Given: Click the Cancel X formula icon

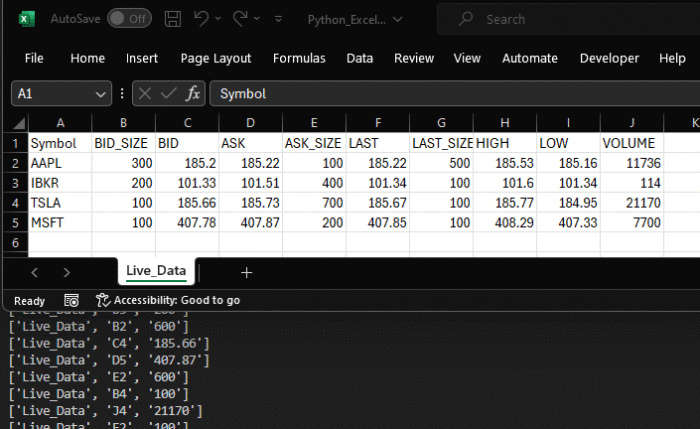Looking at the screenshot, I should [145, 94].
